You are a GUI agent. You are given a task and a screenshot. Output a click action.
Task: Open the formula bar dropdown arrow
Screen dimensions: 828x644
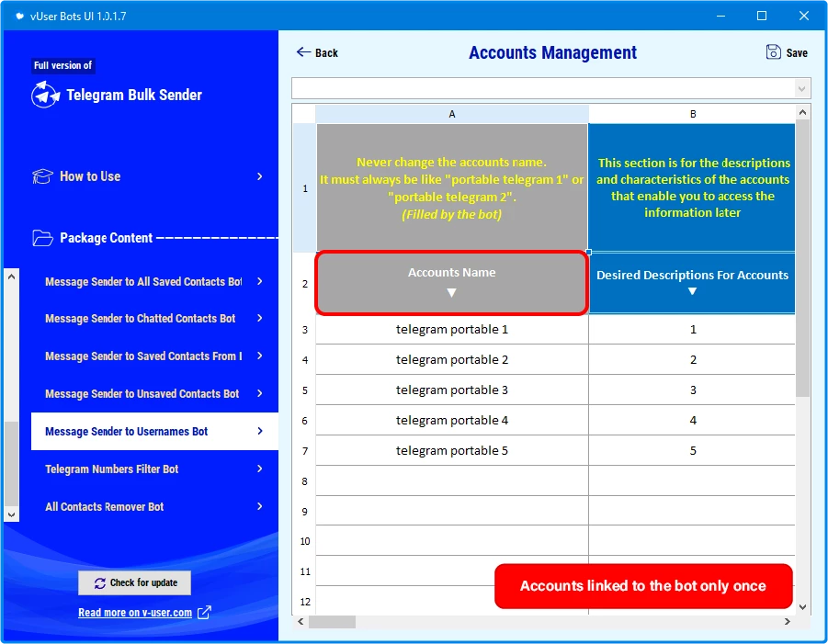[801, 89]
